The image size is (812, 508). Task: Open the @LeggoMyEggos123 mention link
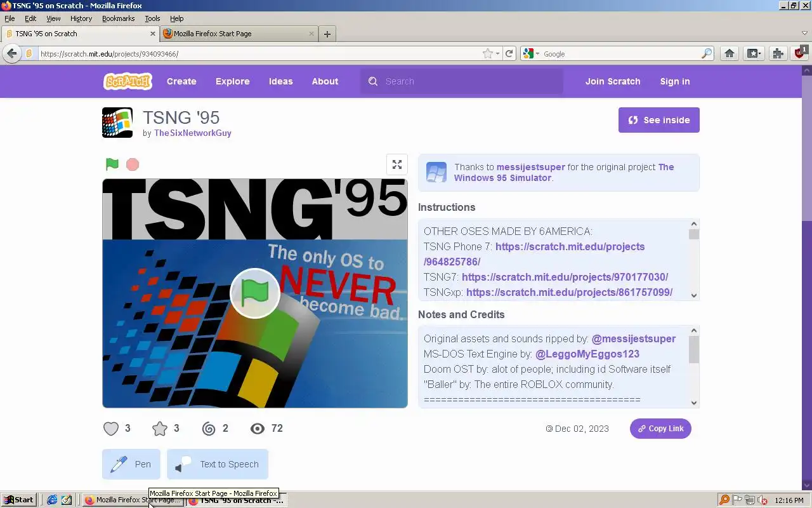(x=587, y=354)
